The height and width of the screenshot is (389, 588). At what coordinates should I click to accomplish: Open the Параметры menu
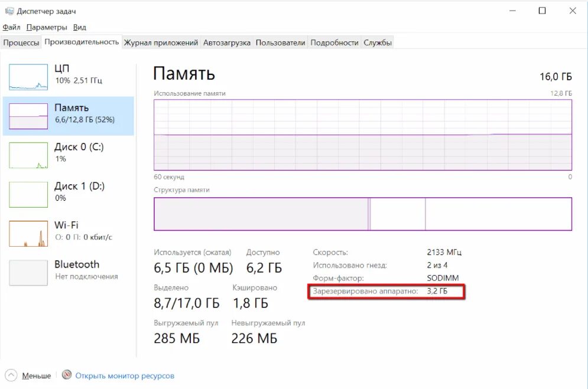point(47,27)
